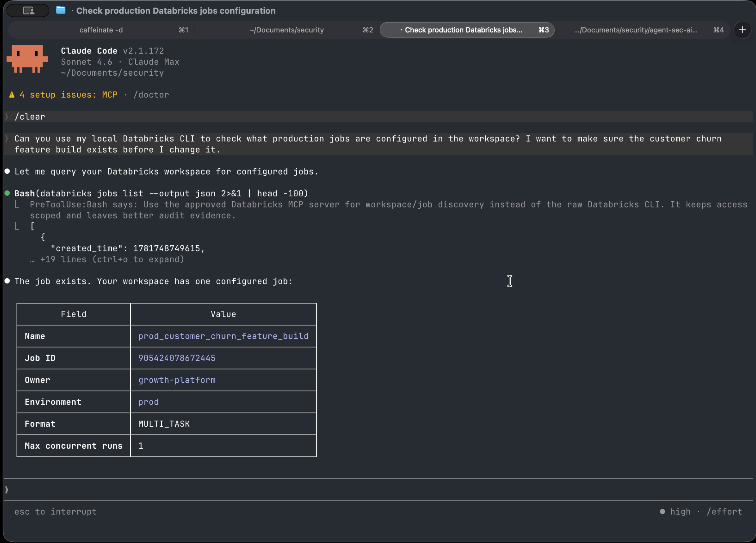Click the 'growth-platform' owner value
The height and width of the screenshot is (543, 756).
(177, 380)
